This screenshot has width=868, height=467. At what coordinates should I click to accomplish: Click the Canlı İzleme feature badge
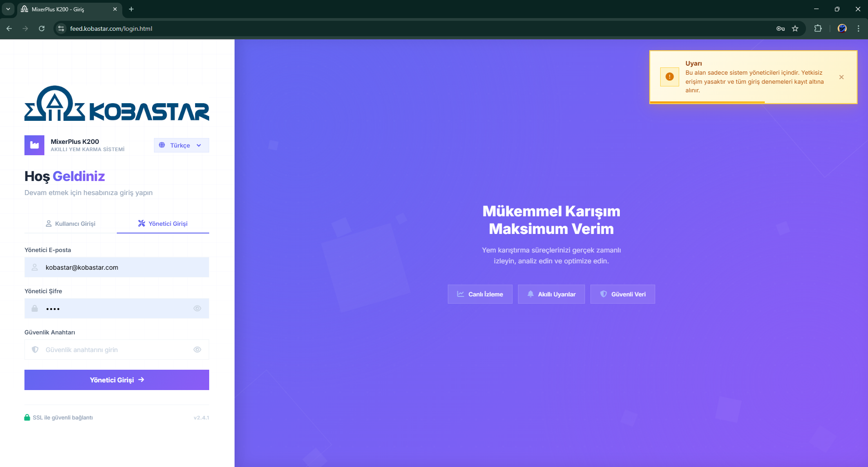pos(480,294)
